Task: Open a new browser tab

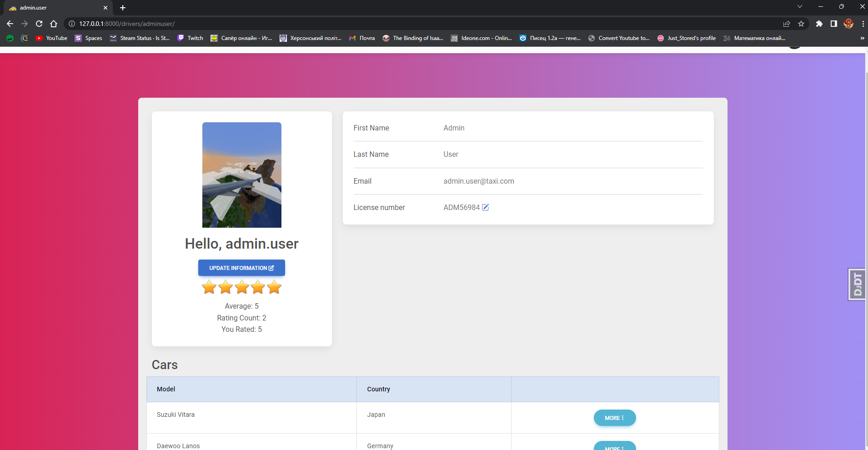Action: click(122, 7)
